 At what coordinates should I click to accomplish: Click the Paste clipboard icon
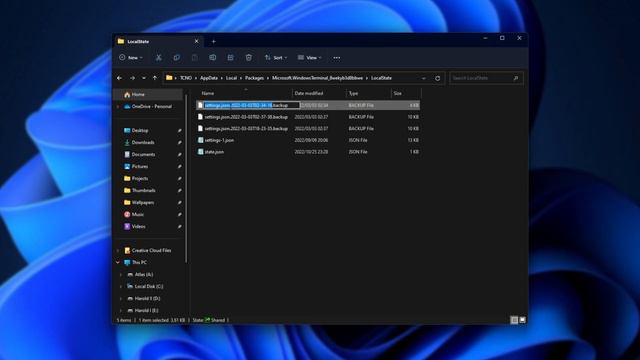click(195, 58)
